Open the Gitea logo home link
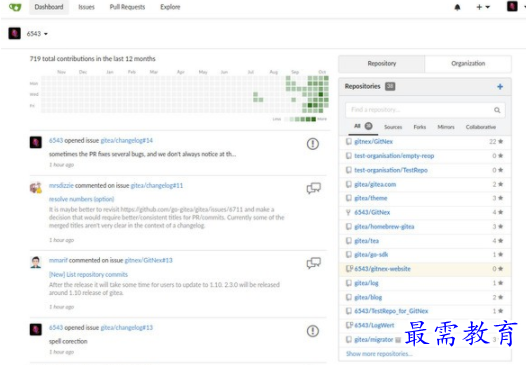 click(15, 7)
